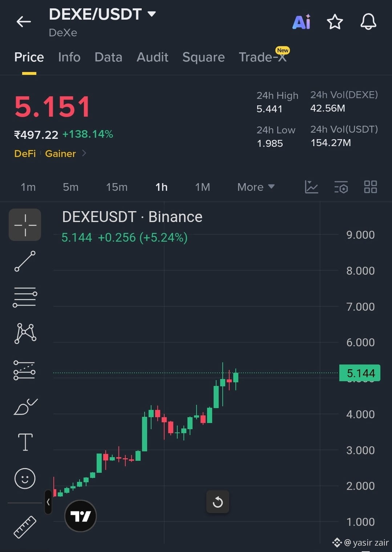Open the AI assistant icon

(302, 22)
